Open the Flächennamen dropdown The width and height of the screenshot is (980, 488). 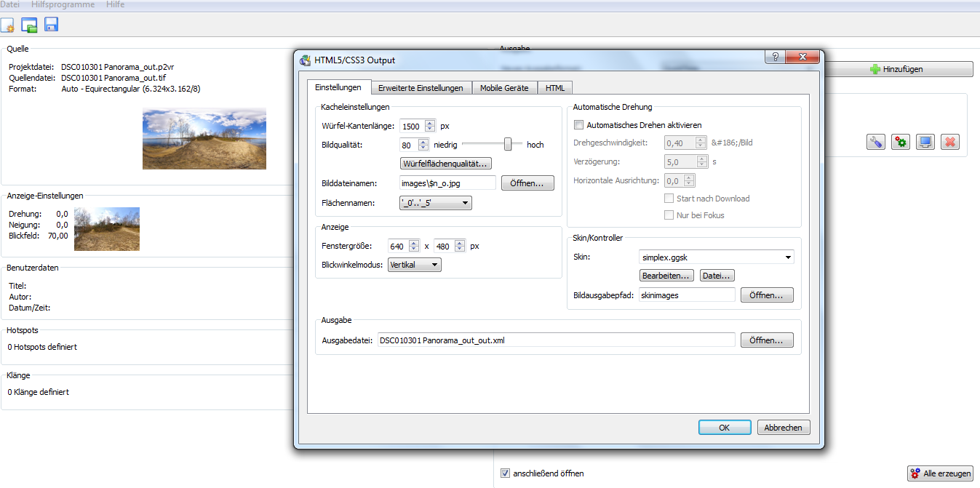click(435, 203)
